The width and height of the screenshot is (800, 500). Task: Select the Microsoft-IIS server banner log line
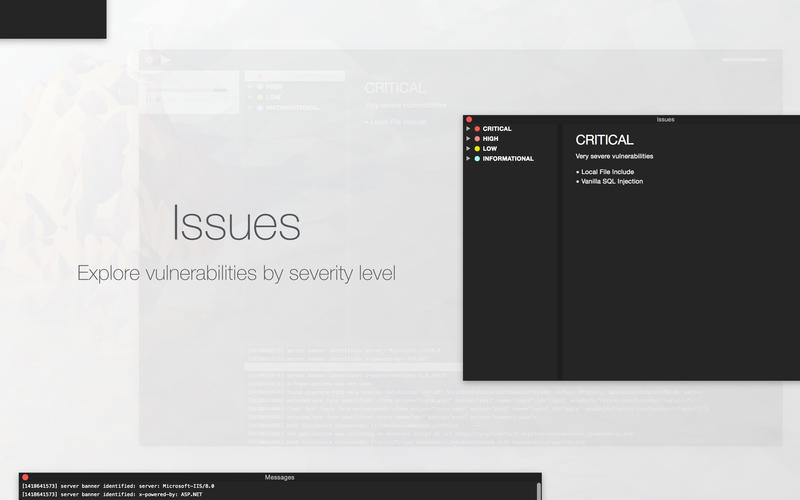pyautogui.click(x=118, y=486)
